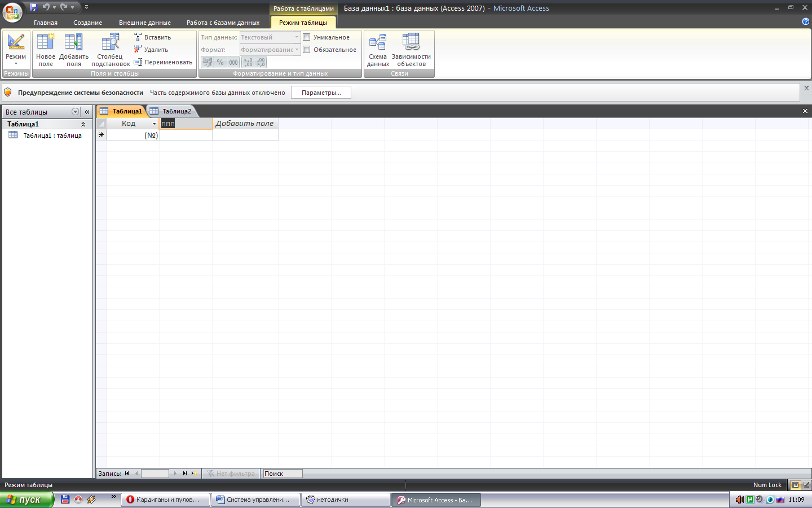Switch to Работа с базами данных tab

[x=223, y=23]
